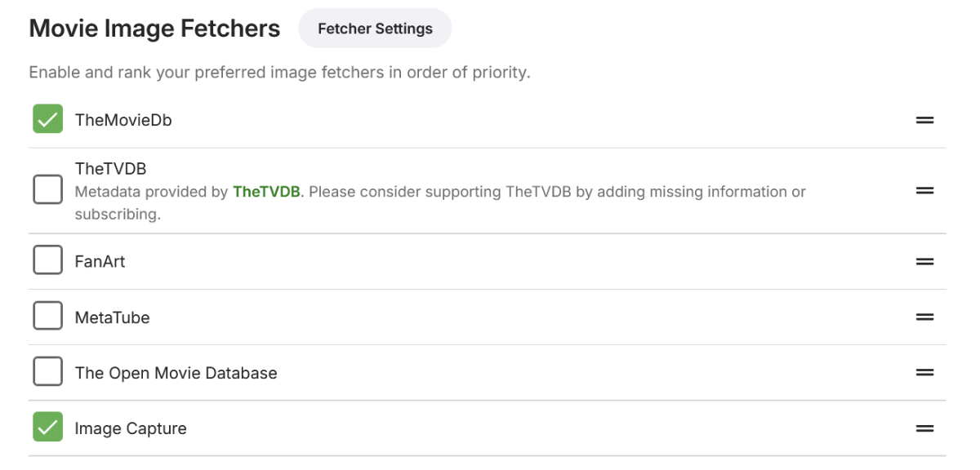Click the TheTVDB fetcher title text
Image resolution: width=980 pixels, height=470 pixels.
click(110, 169)
